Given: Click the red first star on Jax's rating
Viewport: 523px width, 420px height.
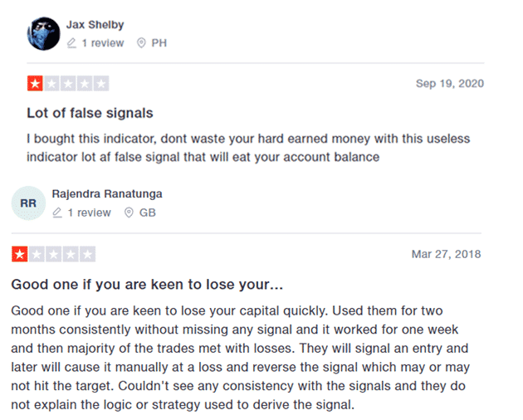Looking at the screenshot, I should [x=35, y=83].
